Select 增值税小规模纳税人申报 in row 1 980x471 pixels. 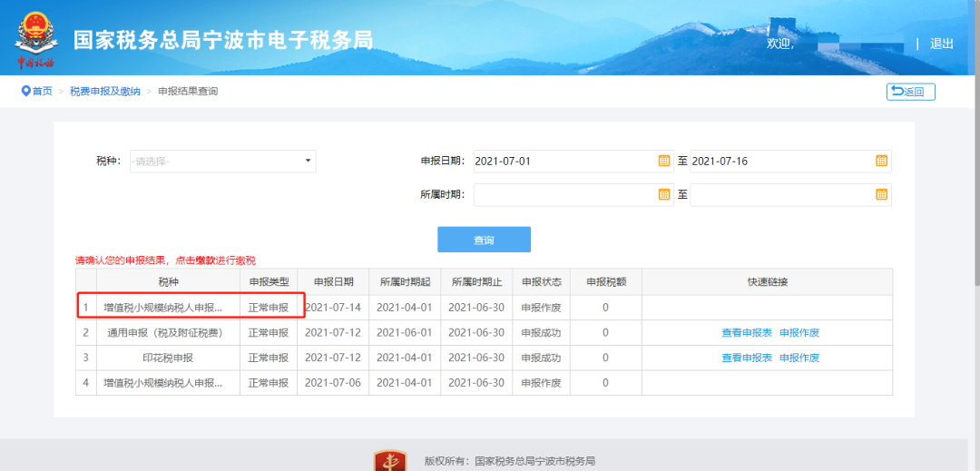[x=163, y=308]
